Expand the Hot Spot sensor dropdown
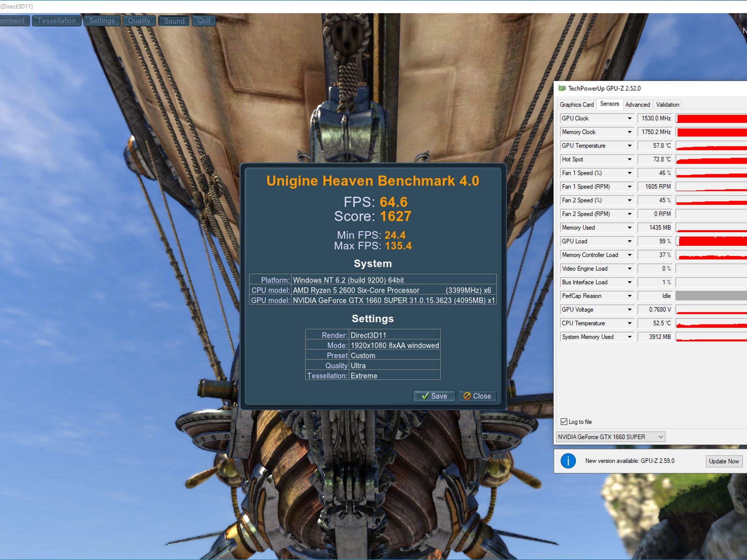Screen dimensions: 747x560 (x=630, y=159)
